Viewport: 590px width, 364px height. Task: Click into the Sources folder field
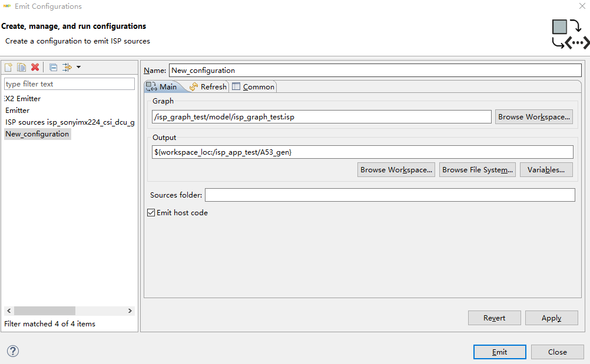389,195
